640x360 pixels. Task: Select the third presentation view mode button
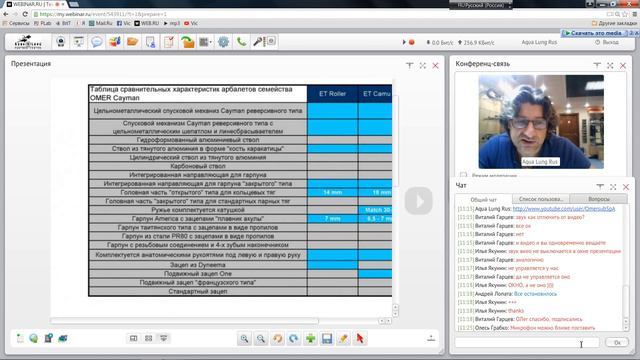[164, 338]
